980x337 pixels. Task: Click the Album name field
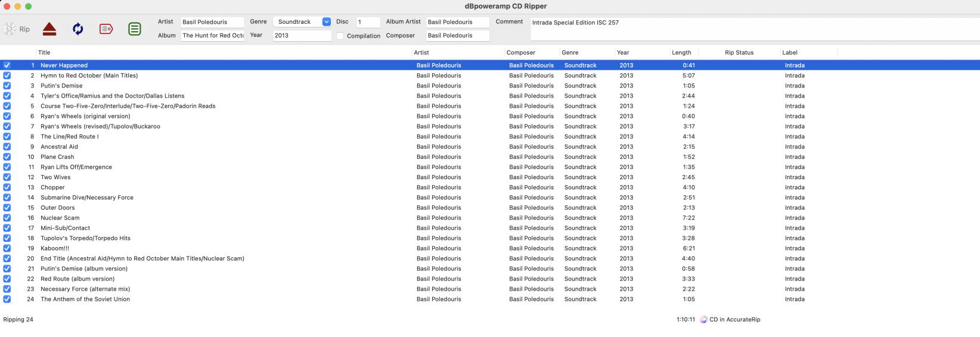coord(212,36)
